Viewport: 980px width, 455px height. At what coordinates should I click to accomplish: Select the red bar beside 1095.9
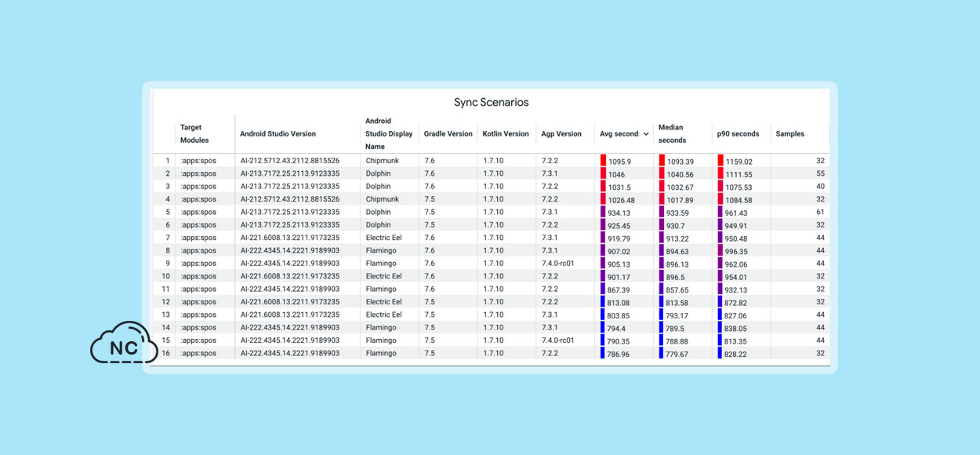click(603, 160)
